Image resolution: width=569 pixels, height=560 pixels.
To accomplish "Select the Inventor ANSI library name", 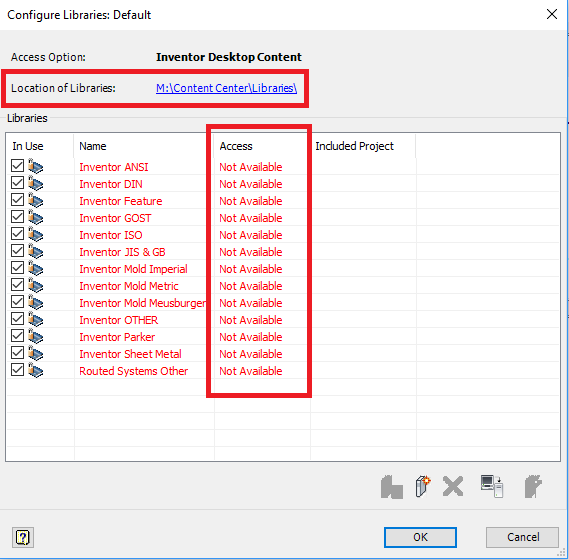I will point(114,167).
